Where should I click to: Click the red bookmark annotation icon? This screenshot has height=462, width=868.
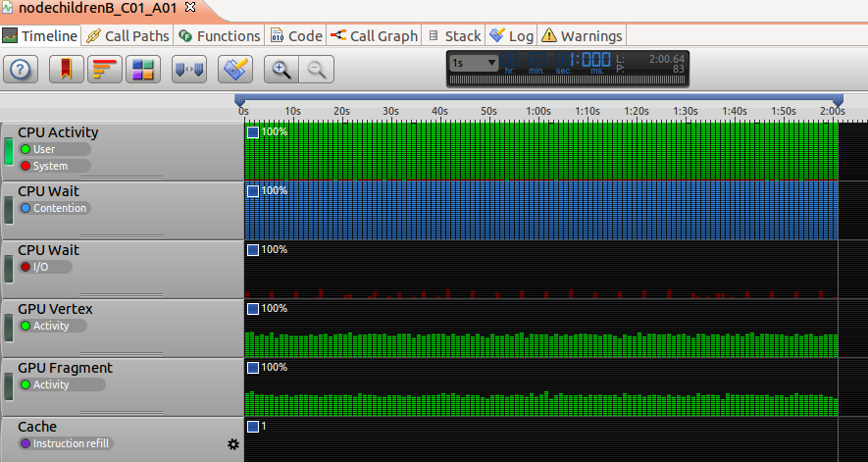pyautogui.click(x=64, y=69)
